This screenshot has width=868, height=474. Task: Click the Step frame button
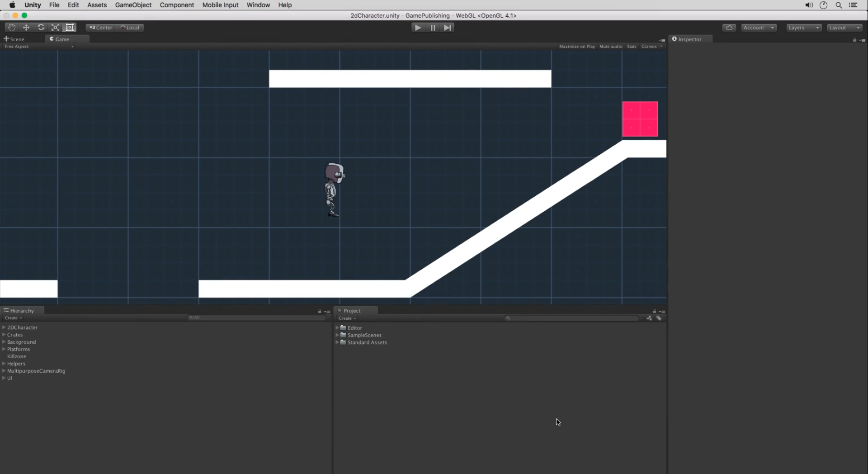pos(447,28)
